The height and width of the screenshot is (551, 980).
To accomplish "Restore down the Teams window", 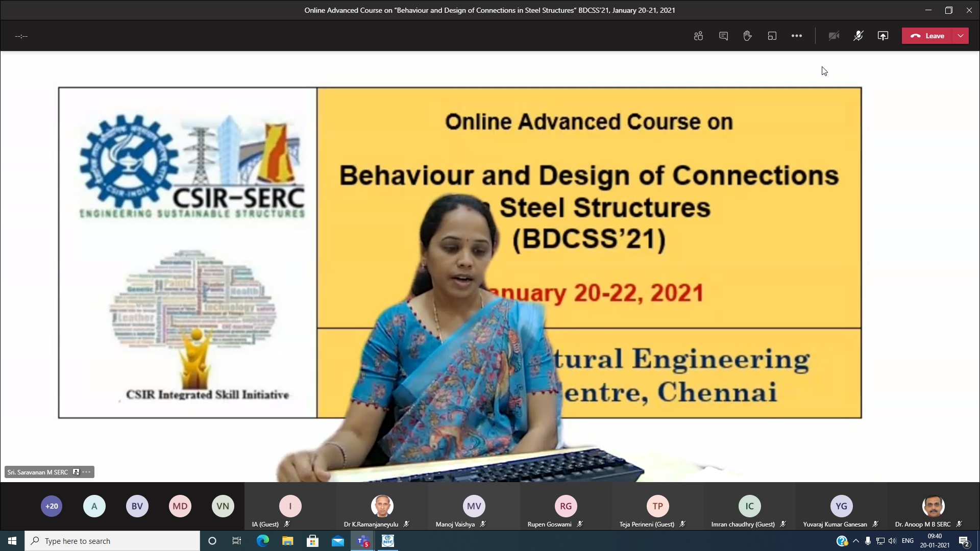I will coord(949,10).
